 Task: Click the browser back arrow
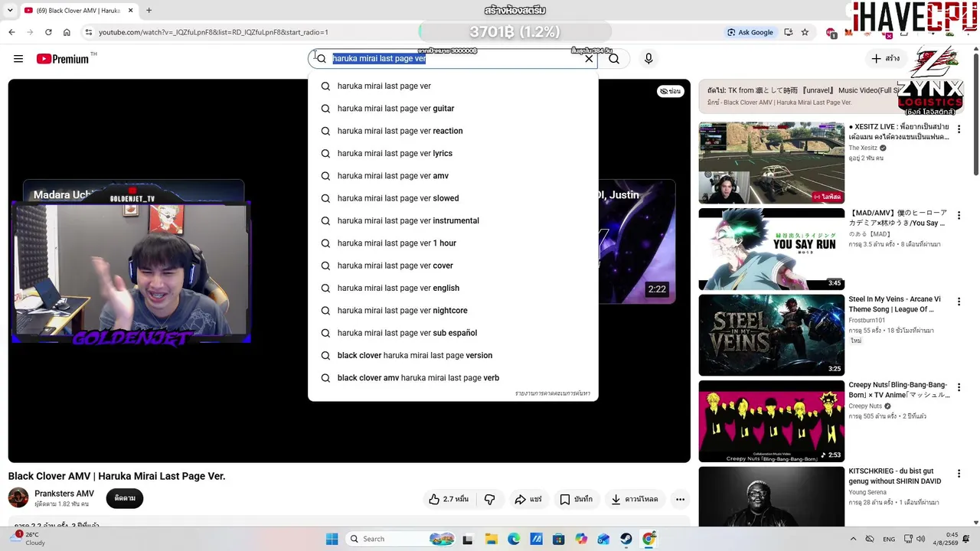pyautogui.click(x=11, y=32)
